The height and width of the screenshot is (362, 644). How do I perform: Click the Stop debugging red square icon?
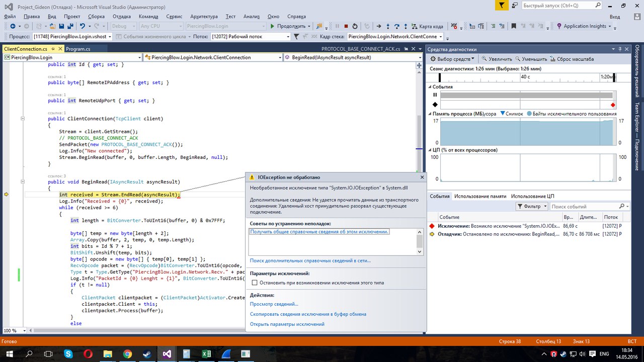[345, 26]
